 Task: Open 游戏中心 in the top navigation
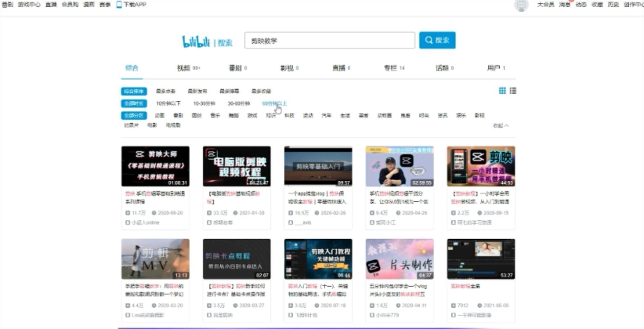pos(29,4)
